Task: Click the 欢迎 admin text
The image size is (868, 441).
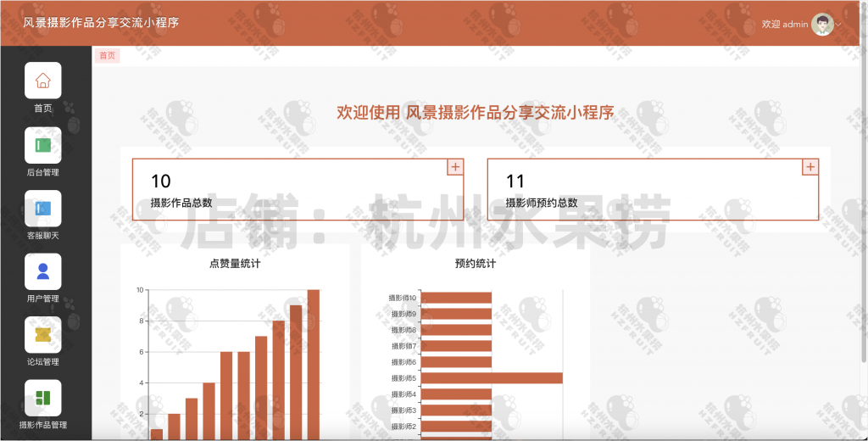Action: coord(784,25)
